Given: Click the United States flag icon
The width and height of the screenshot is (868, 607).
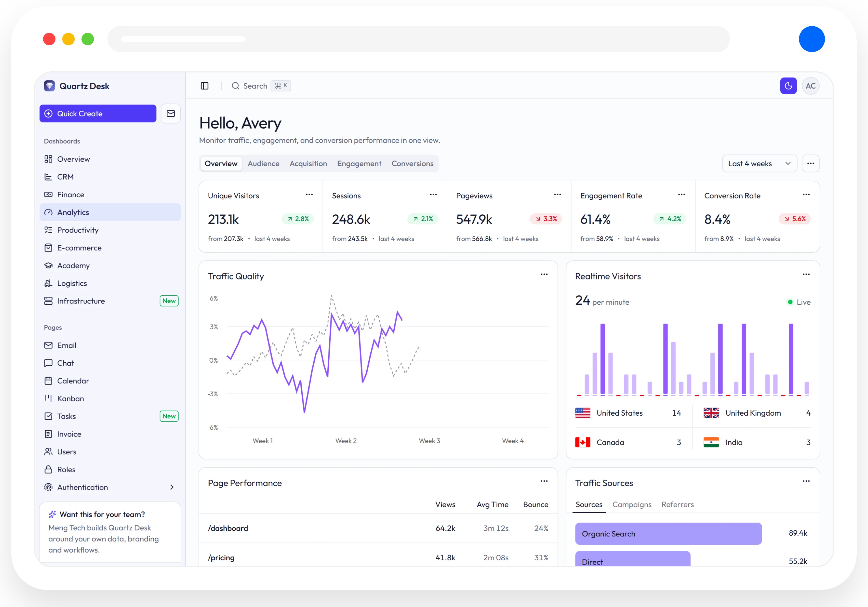Looking at the screenshot, I should (583, 413).
